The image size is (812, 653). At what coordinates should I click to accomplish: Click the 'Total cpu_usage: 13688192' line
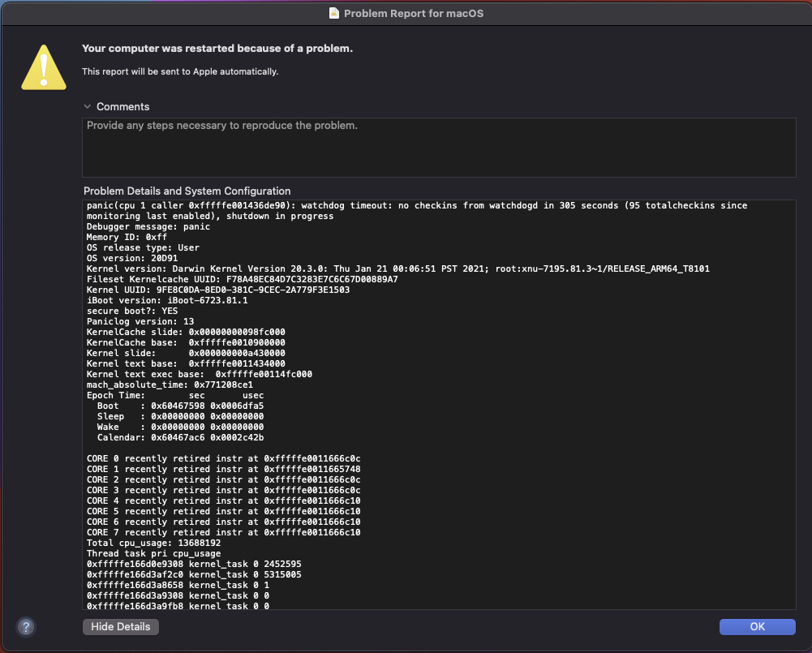pyautogui.click(x=154, y=543)
